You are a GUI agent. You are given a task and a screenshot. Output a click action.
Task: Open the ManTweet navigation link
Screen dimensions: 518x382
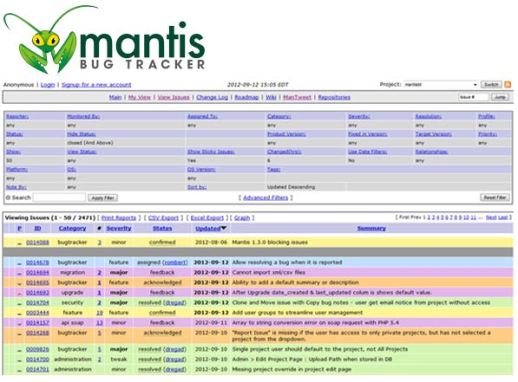[x=297, y=97]
